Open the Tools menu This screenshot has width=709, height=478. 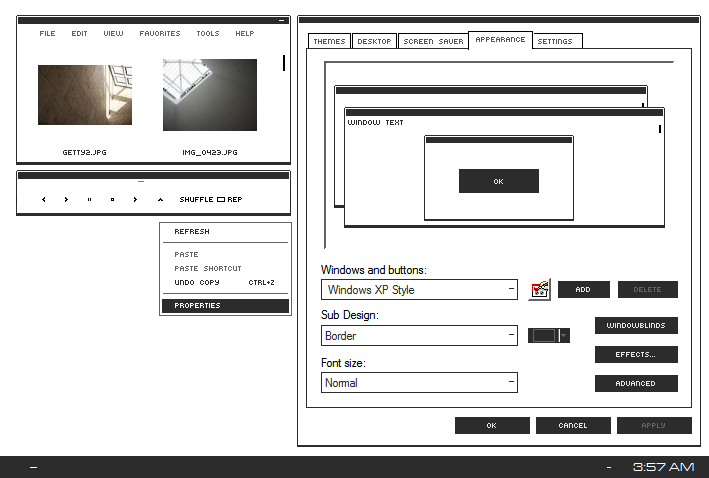point(208,33)
